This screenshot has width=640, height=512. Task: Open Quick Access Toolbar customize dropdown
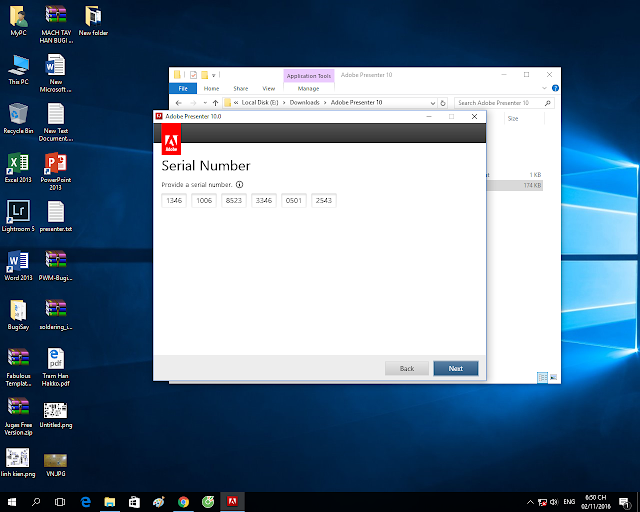213,75
